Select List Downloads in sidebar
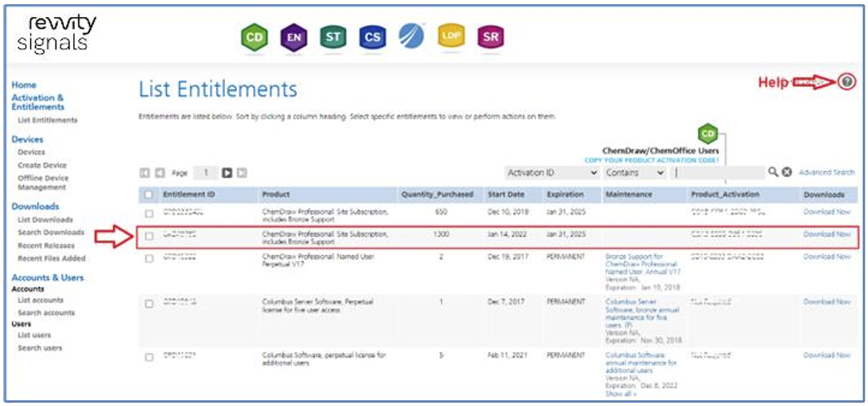 coord(46,220)
